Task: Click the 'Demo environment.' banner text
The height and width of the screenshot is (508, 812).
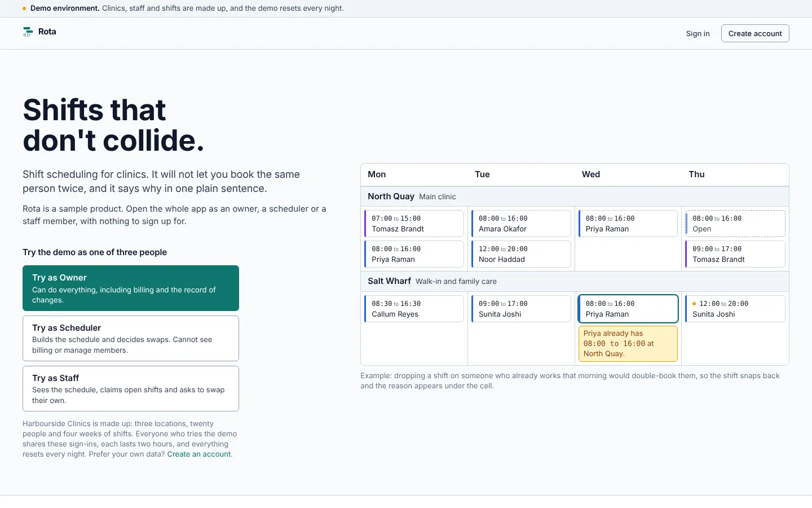Action: pyautogui.click(x=65, y=8)
